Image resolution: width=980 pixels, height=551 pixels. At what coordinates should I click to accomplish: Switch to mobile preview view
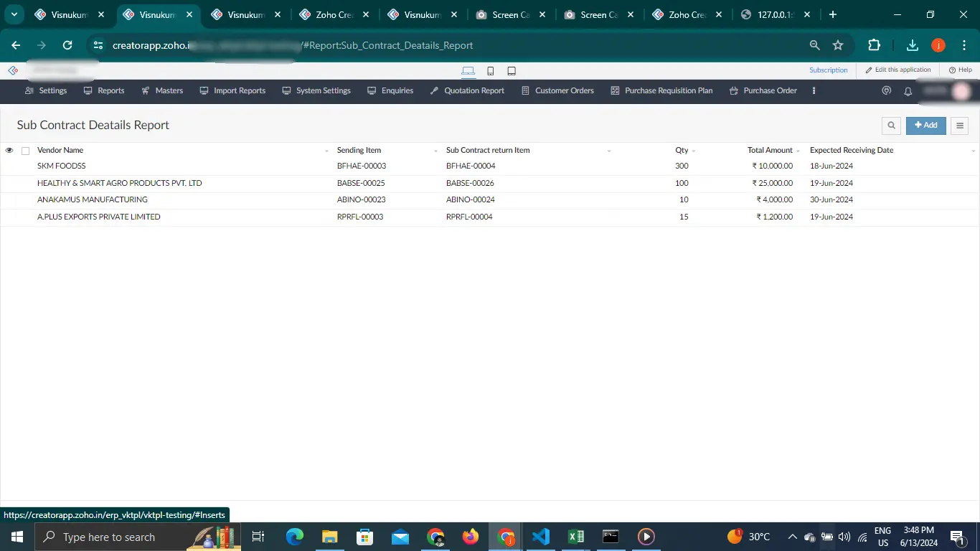(490, 70)
